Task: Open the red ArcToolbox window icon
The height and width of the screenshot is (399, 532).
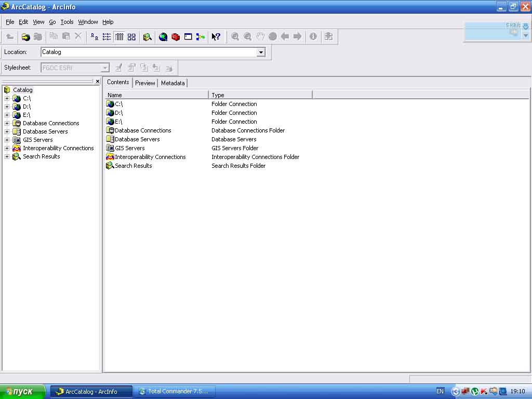Action: click(x=176, y=37)
